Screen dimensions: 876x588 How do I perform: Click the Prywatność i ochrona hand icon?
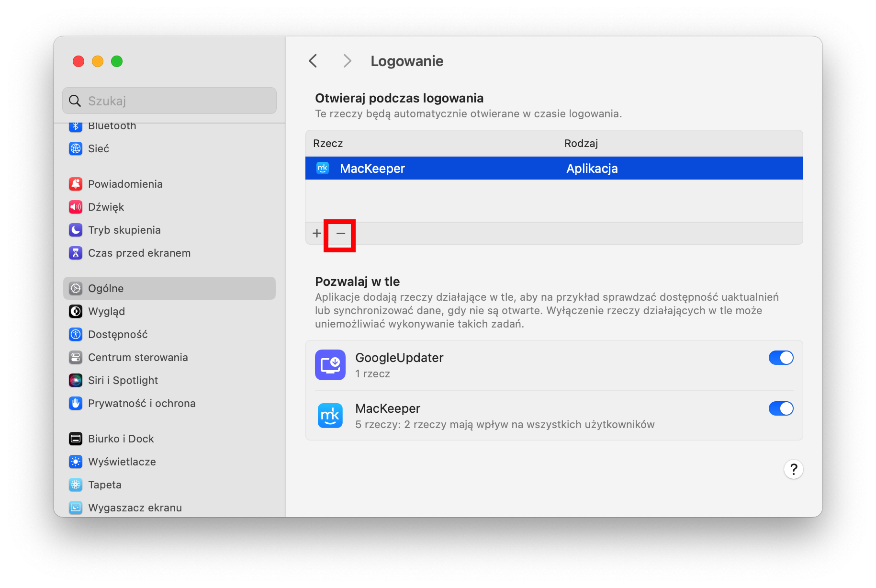(x=76, y=403)
